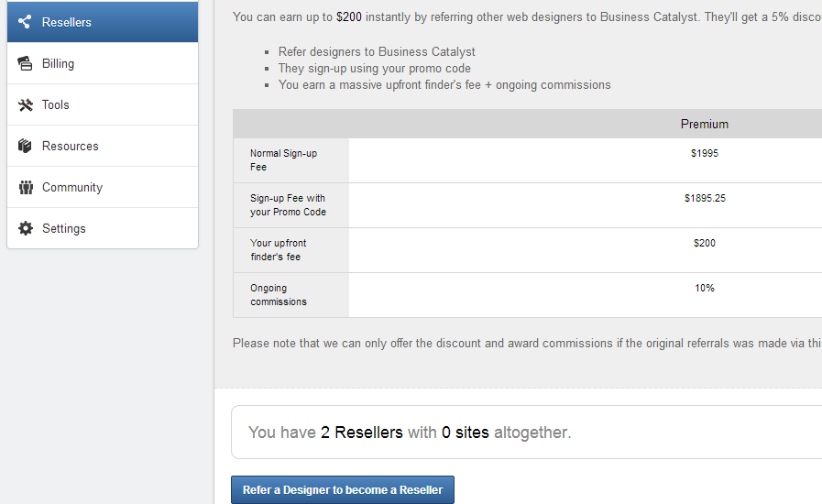
Task: Select the $1895.25 promo code fee cell
Action: [704, 198]
